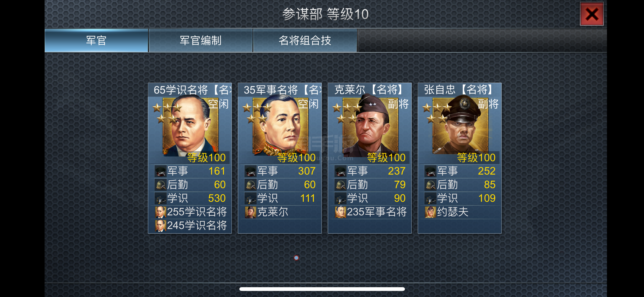Click the 张自忠【名将】 card title
644x297 pixels.
(x=459, y=90)
